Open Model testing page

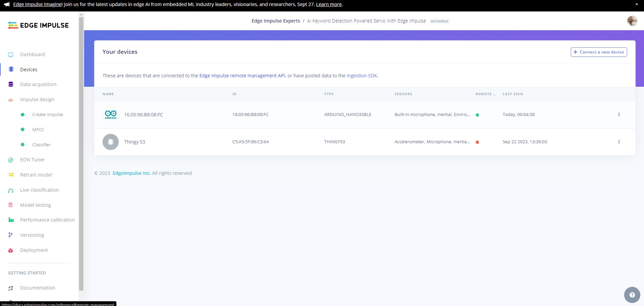[35, 205]
